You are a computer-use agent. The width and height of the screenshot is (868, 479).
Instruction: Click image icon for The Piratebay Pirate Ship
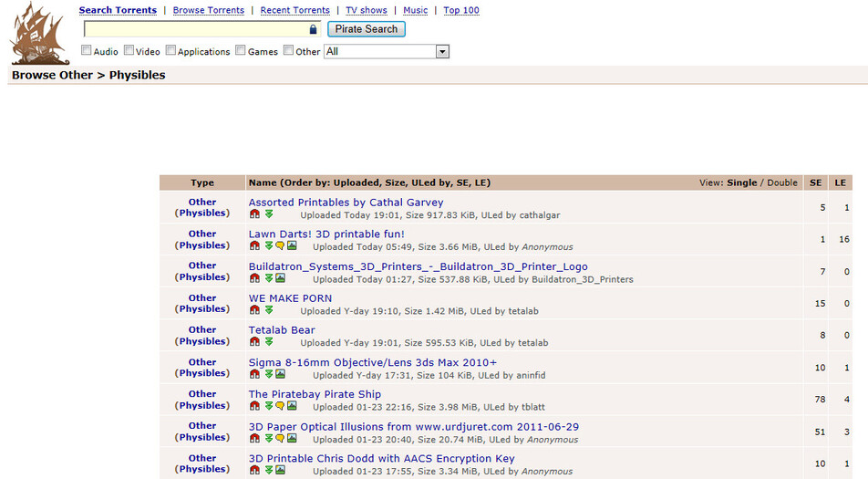coord(292,406)
